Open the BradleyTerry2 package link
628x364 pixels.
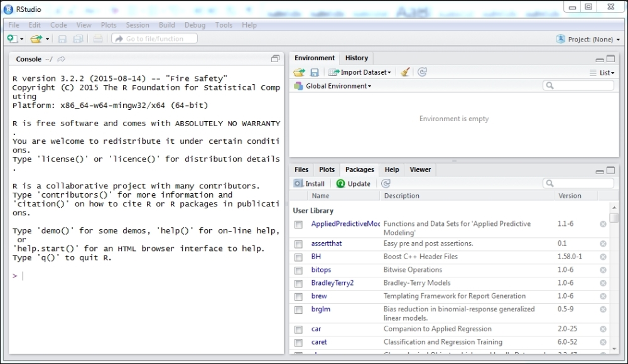click(x=332, y=282)
